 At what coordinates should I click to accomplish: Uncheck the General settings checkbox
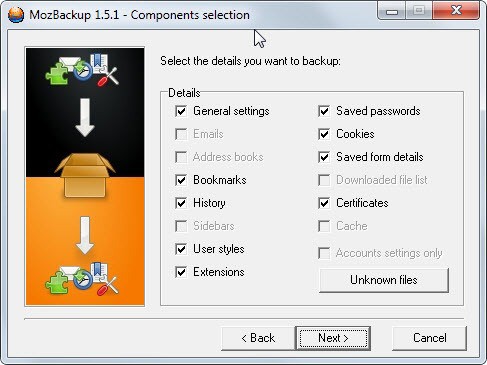point(181,111)
